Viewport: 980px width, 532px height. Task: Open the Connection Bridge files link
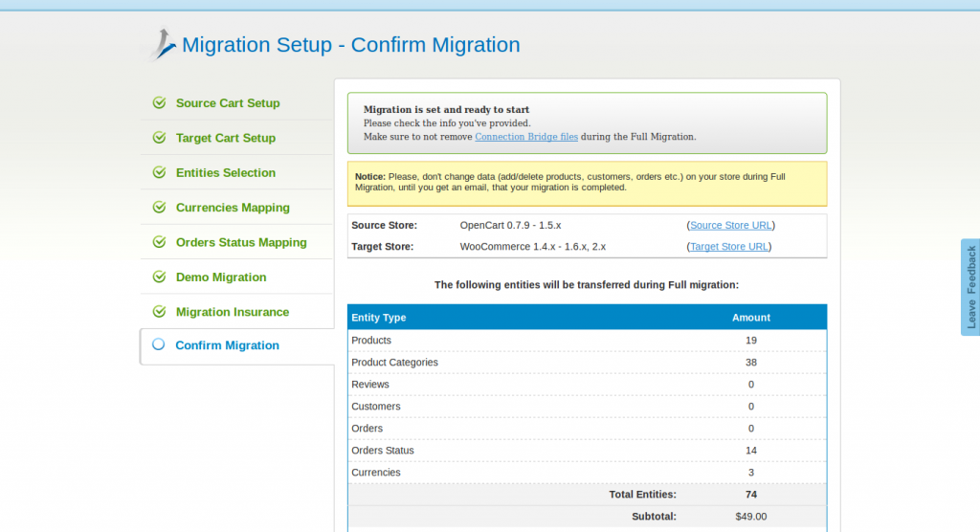[x=526, y=137]
